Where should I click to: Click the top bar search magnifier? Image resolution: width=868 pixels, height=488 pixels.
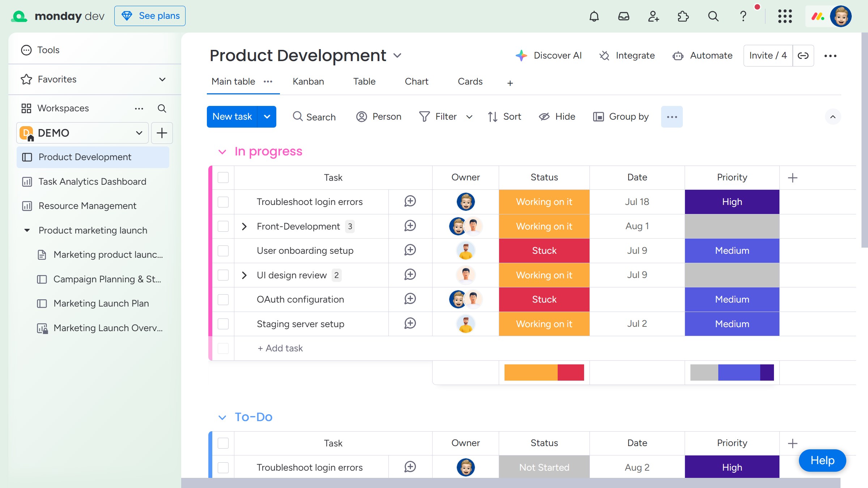click(713, 16)
